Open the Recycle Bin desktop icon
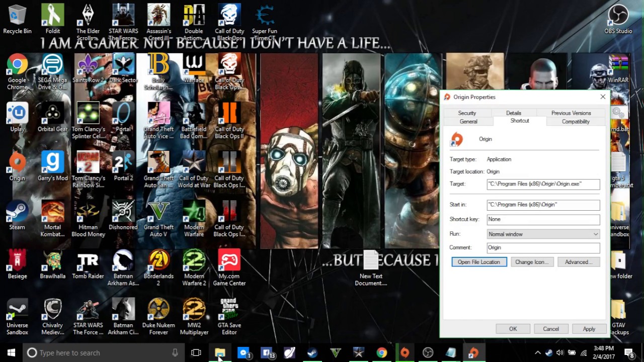This screenshot has height=362, width=644. (17, 20)
